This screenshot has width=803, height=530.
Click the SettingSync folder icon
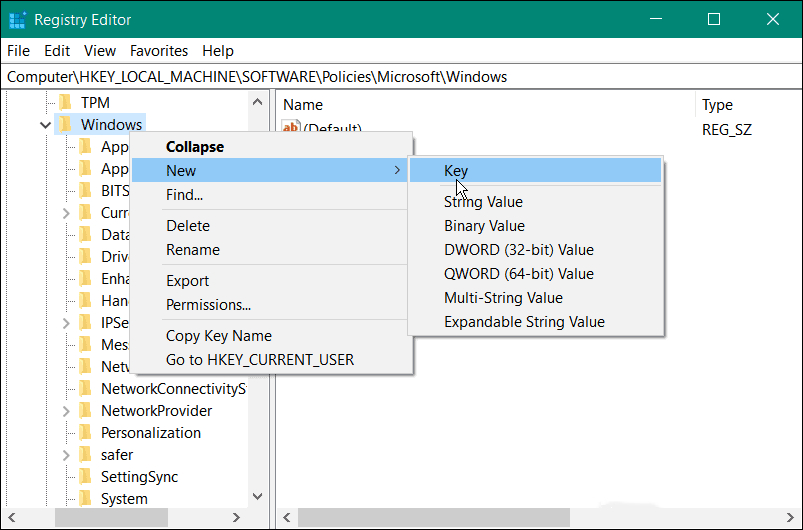pos(86,477)
